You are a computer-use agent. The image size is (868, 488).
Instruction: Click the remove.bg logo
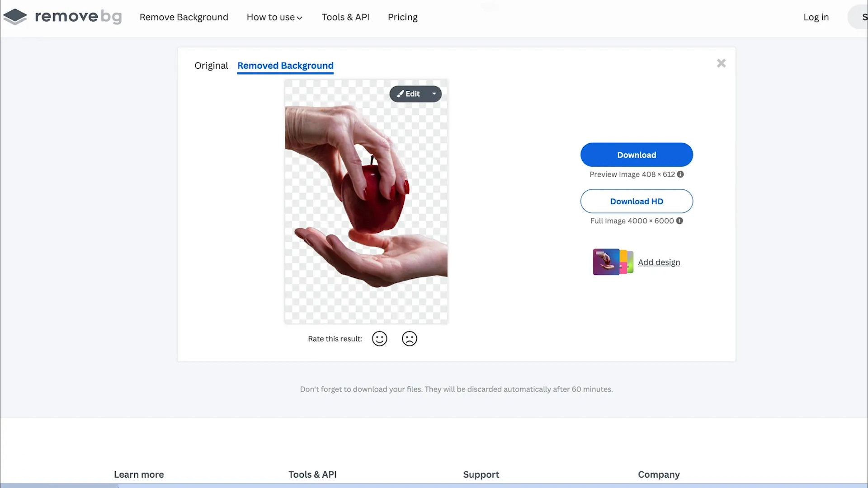[x=62, y=17]
